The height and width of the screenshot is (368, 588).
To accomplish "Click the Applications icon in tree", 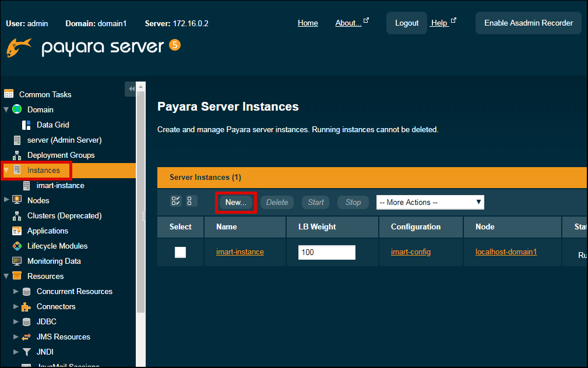I will 17,231.
